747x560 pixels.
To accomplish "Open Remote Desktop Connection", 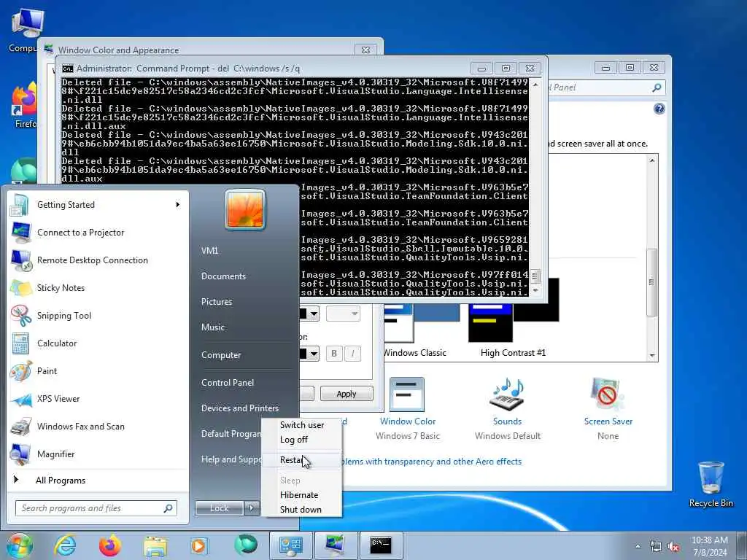I will pyautogui.click(x=98, y=260).
